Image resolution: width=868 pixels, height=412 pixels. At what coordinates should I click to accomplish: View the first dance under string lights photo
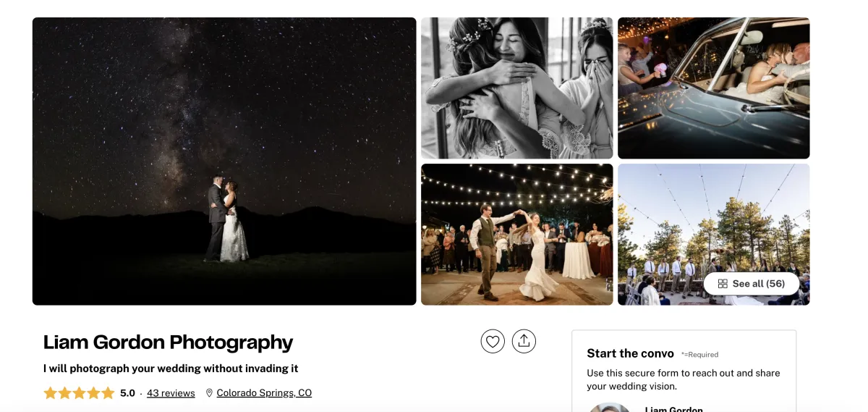click(517, 235)
